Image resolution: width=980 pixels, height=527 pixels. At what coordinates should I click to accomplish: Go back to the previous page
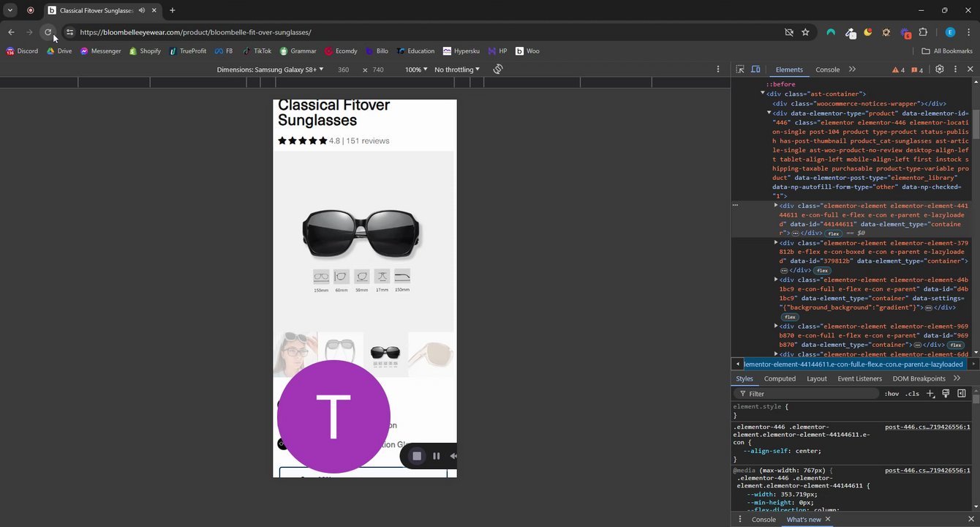11,32
